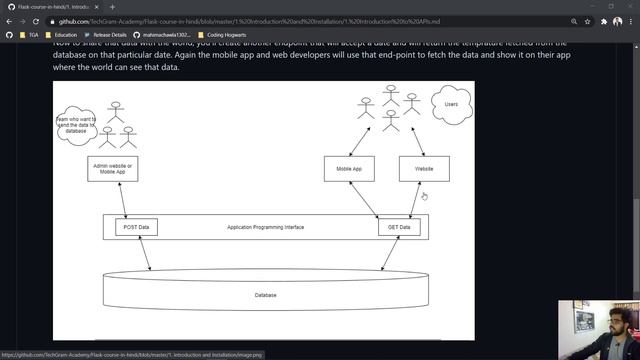The width and height of the screenshot is (640, 360).
Task: Click the 'Database' label in diagram
Action: click(x=266, y=295)
